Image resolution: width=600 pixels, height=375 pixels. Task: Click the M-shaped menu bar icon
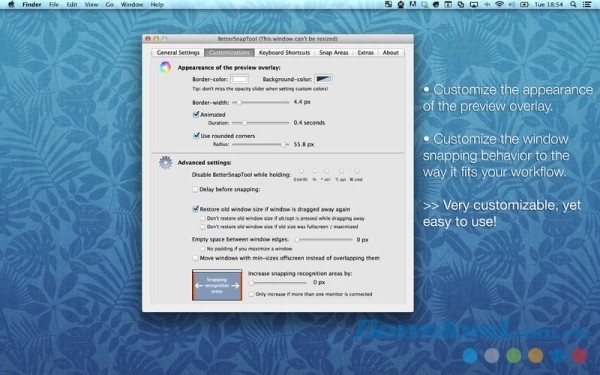click(413, 5)
